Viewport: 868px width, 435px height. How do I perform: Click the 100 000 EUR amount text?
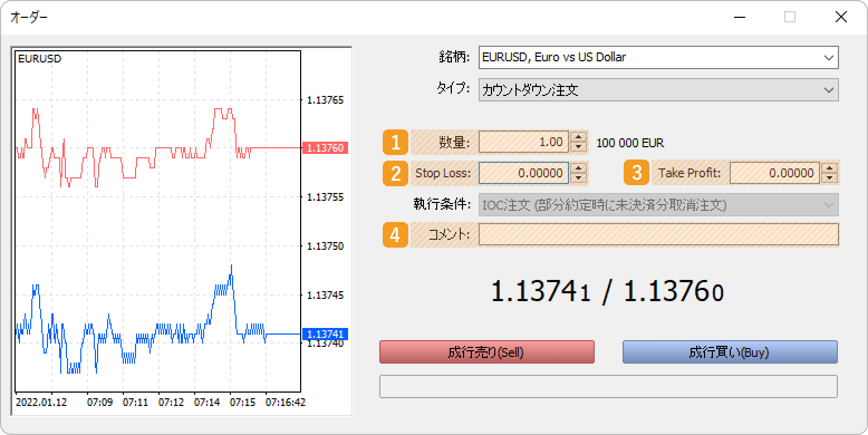(x=630, y=143)
